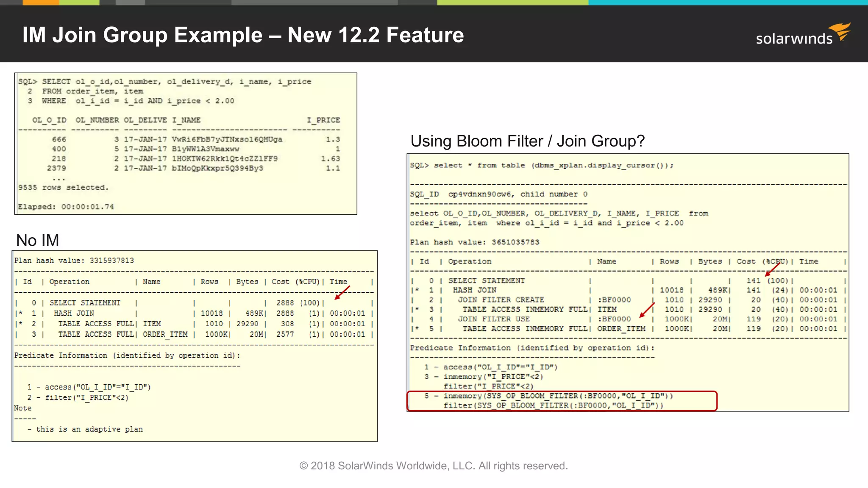Viewport: 868px width, 488px height.
Task: Click the OL_O_ID value '2379'
Action: coord(56,168)
